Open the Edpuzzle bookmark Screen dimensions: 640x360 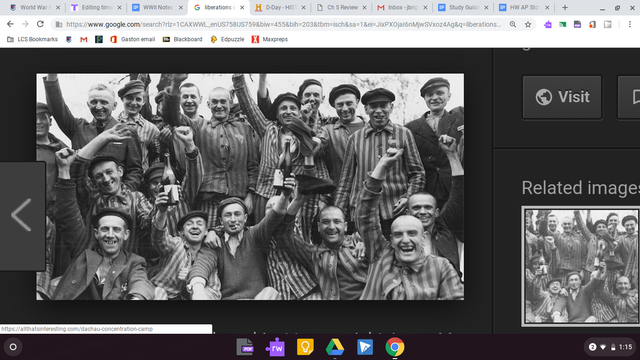pyautogui.click(x=227, y=39)
